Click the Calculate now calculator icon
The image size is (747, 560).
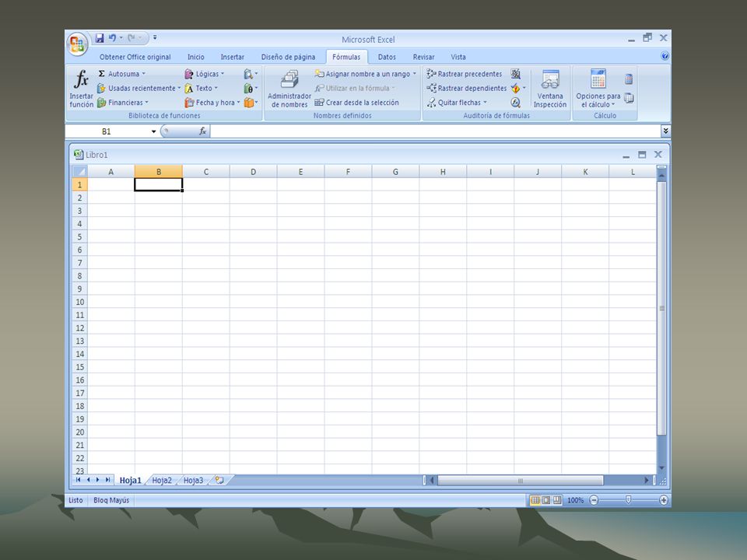coord(629,79)
